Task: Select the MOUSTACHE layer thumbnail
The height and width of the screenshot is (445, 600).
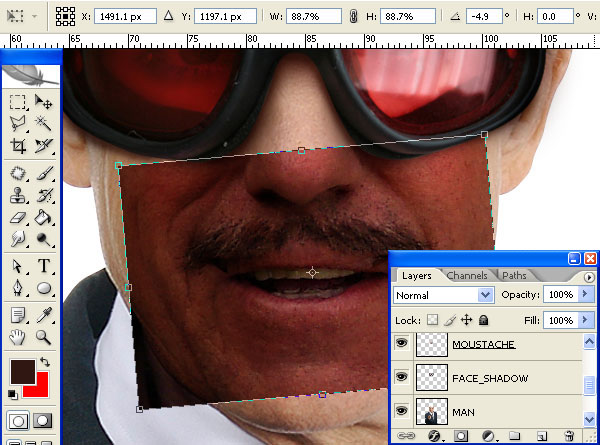Action: point(432,344)
